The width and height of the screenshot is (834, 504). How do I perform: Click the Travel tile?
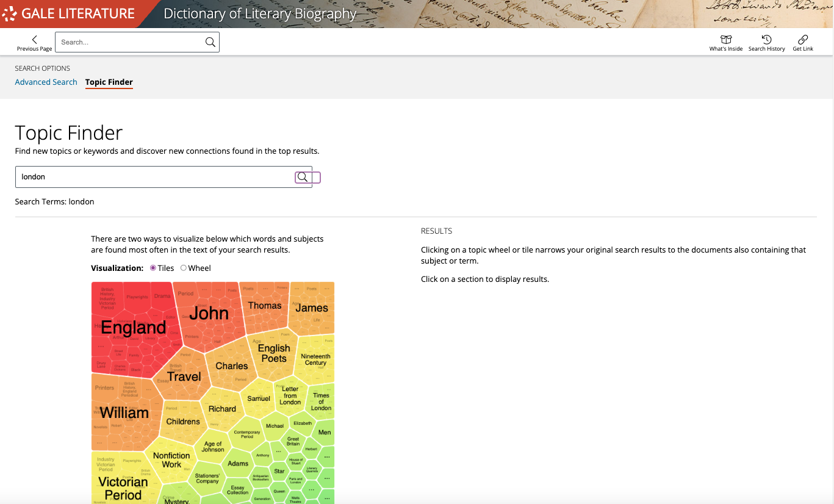184,377
